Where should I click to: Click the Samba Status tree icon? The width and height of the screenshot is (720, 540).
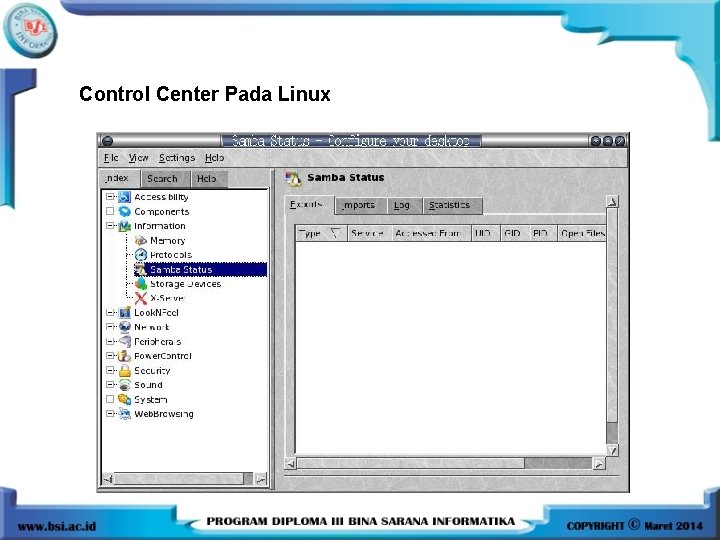[x=141, y=270]
